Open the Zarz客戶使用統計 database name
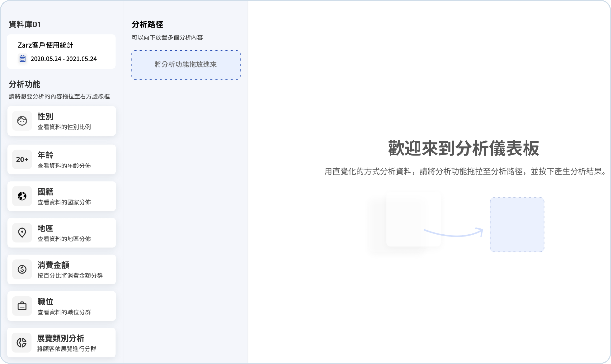 point(45,45)
